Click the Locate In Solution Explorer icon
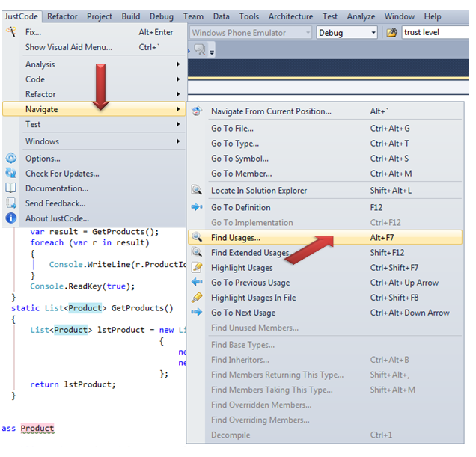Screen dimensions: 476x457 [x=197, y=191]
